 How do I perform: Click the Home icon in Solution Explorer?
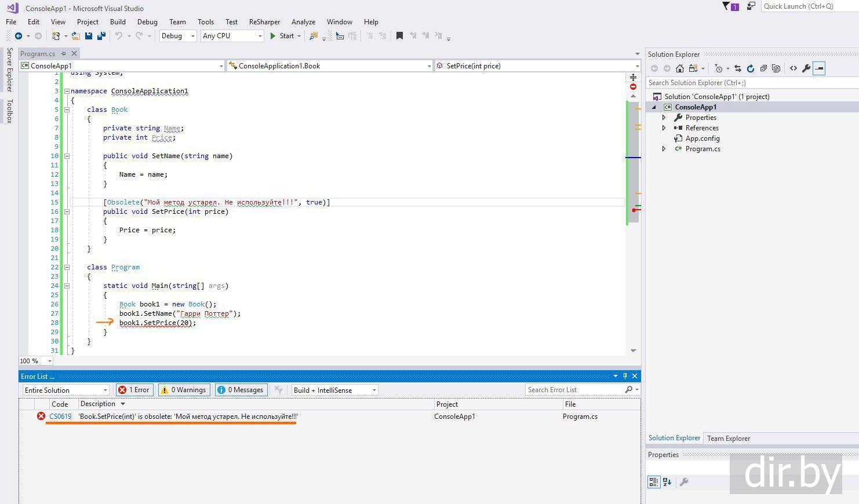coord(680,68)
